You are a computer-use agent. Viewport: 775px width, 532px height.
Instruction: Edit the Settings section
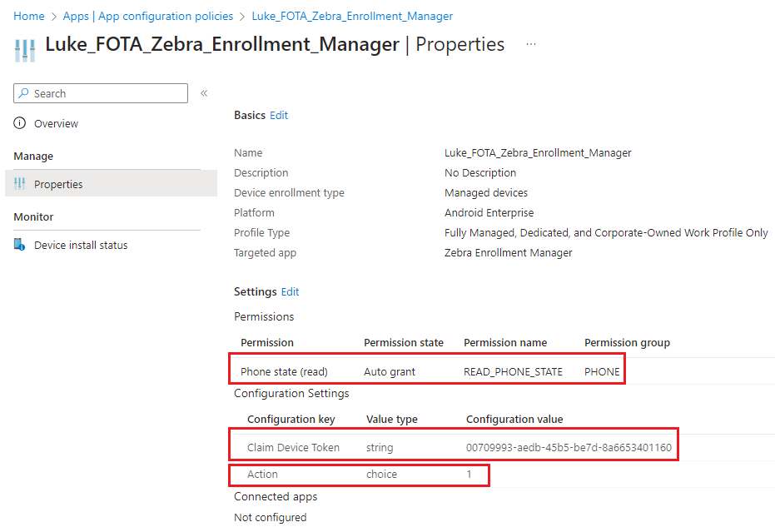coord(290,291)
